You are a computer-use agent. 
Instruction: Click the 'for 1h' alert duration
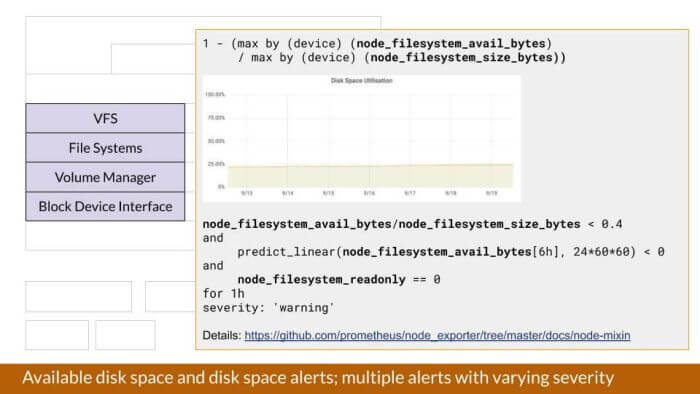point(224,294)
